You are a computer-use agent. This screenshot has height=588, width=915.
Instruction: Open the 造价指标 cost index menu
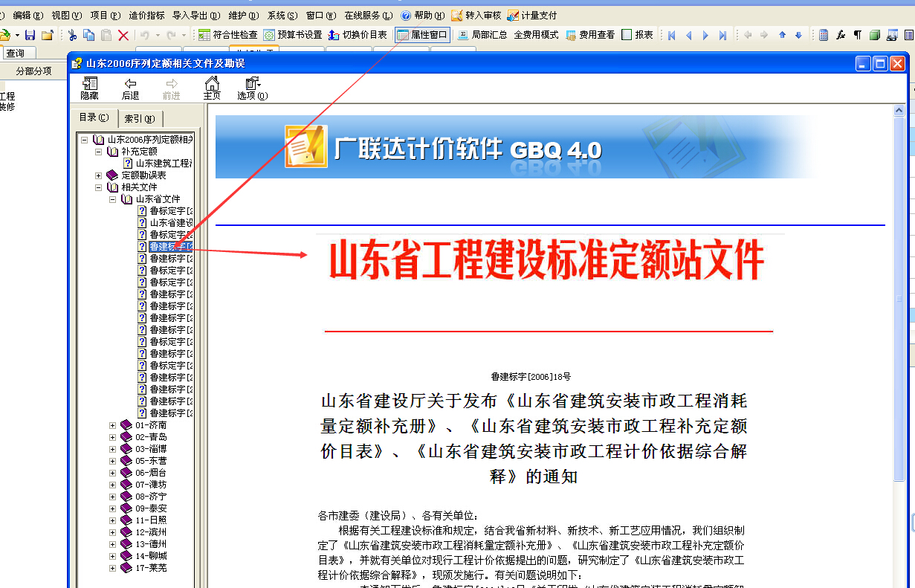tap(146, 15)
